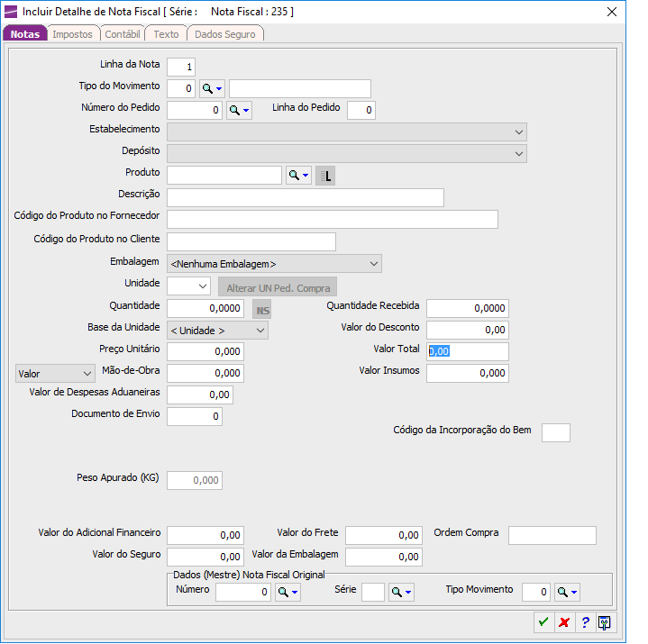Click the Produto magnifier search button
This screenshot has height=644, width=648.
tap(297, 176)
